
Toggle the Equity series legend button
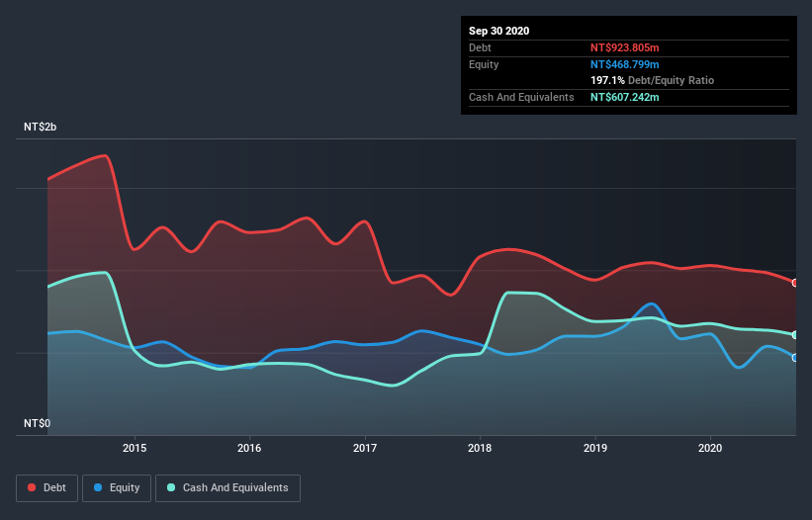(x=117, y=488)
